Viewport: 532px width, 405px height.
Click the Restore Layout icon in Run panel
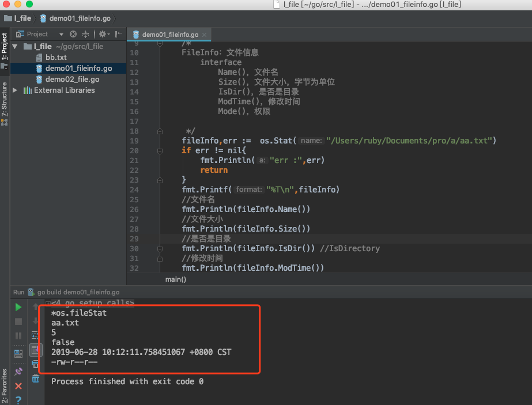18,353
